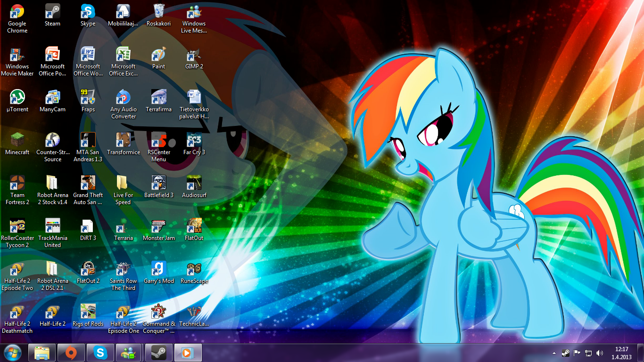Open the Action Center flag icon
Screen dimensions: 644x362
pos(577,353)
